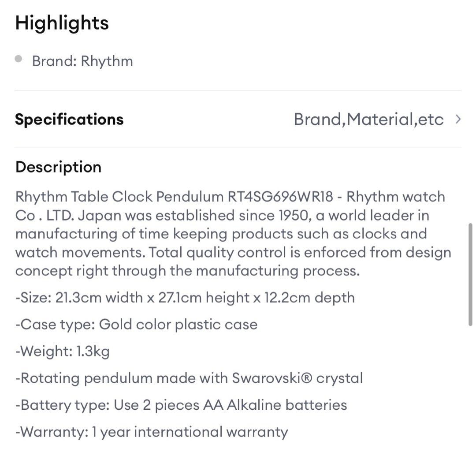Click the "1 year international warranty" text
The height and width of the screenshot is (460, 476).
[x=190, y=432]
